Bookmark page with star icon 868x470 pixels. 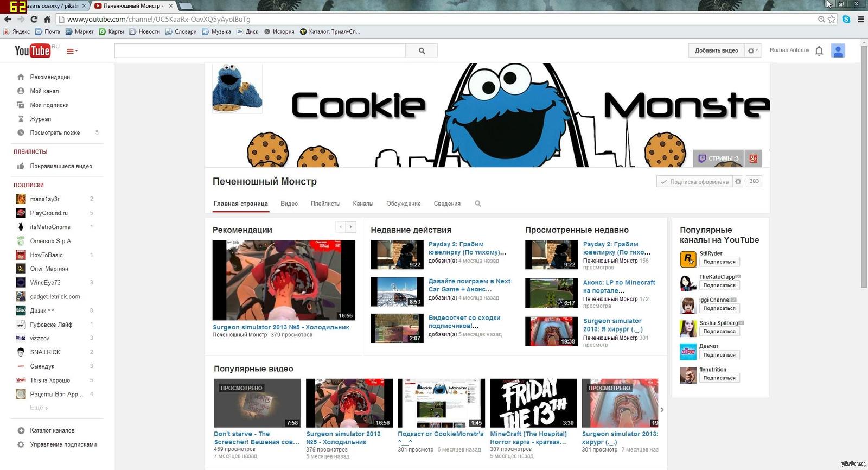832,19
